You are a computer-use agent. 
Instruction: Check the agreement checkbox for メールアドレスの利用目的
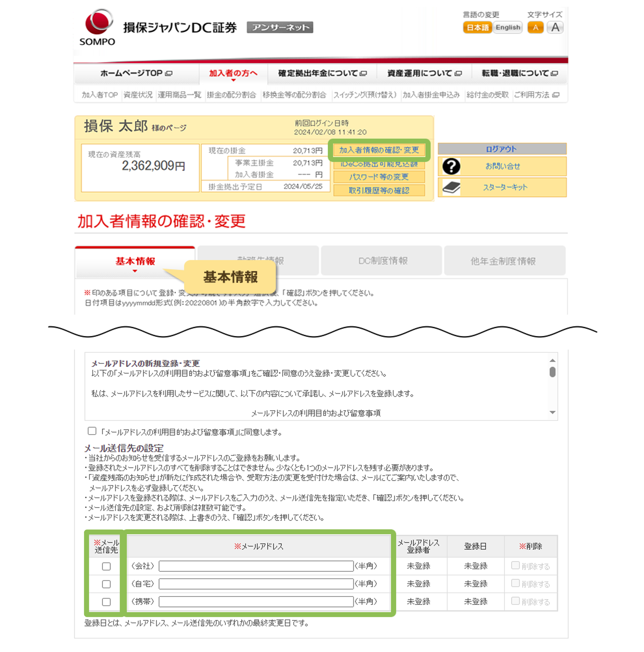click(92, 431)
